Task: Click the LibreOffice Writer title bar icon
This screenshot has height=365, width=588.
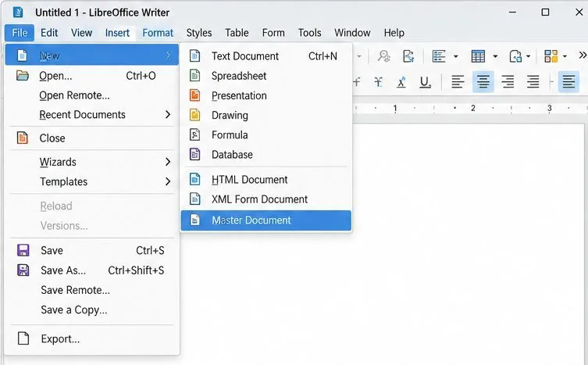Action: tap(18, 12)
